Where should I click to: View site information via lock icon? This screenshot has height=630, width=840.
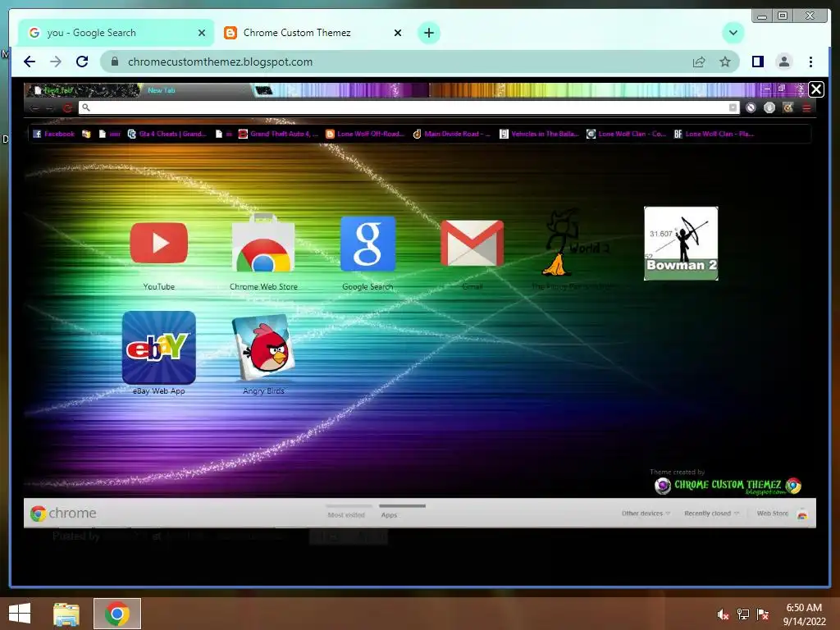click(x=114, y=62)
